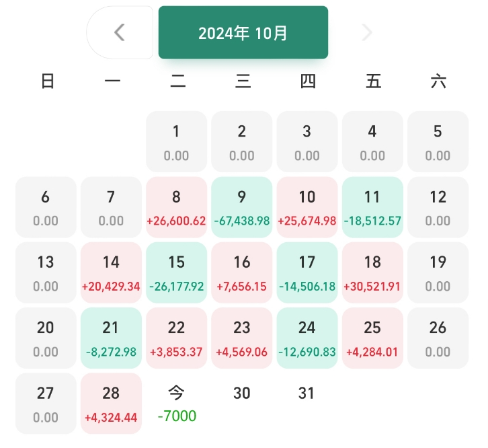Open day 18 showing +30,521.91

click(372, 272)
